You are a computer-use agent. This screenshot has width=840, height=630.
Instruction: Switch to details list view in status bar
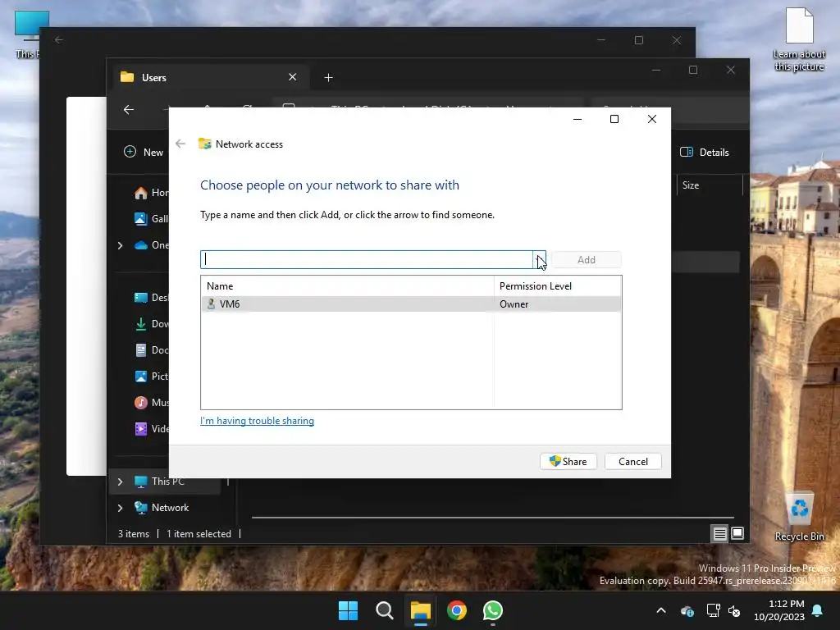click(x=719, y=533)
